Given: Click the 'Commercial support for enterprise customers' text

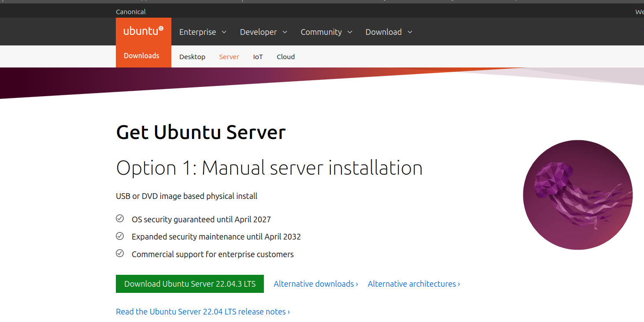Looking at the screenshot, I should [213, 254].
